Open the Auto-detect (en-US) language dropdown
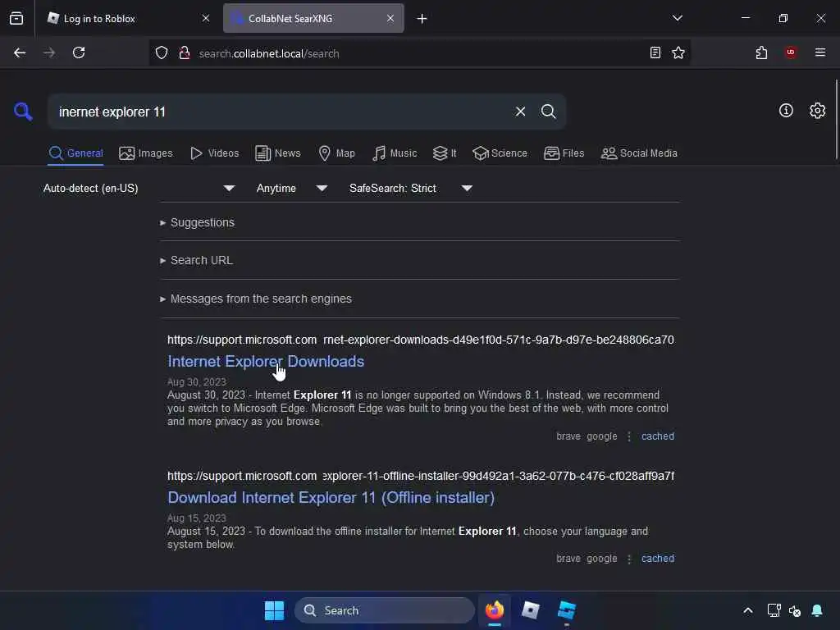 tap(139, 188)
